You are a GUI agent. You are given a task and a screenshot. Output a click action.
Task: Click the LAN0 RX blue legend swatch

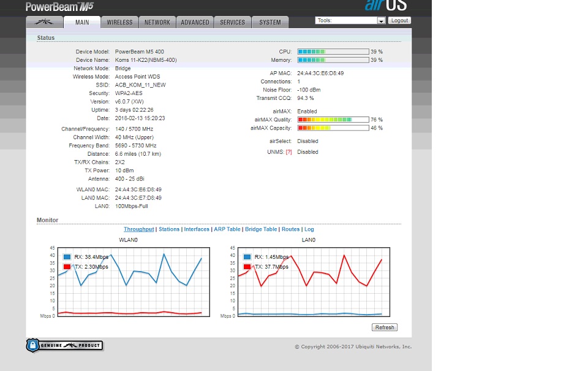pos(247,257)
